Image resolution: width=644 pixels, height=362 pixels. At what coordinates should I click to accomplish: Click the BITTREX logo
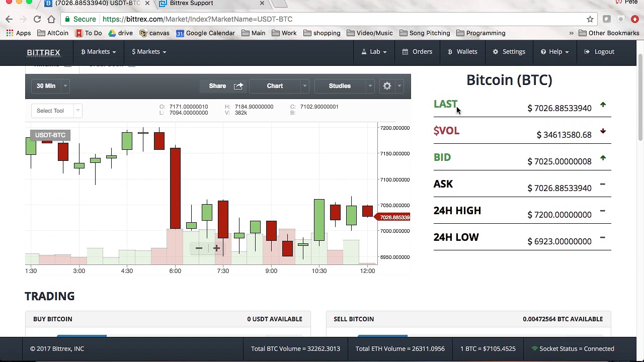click(43, 52)
